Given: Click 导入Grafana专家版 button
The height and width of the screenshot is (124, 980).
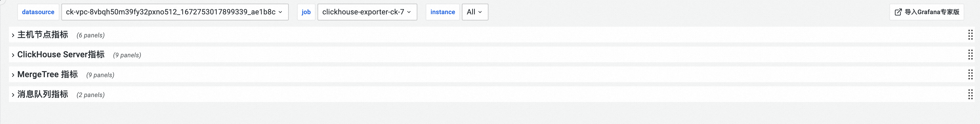Looking at the screenshot, I should [x=931, y=12].
